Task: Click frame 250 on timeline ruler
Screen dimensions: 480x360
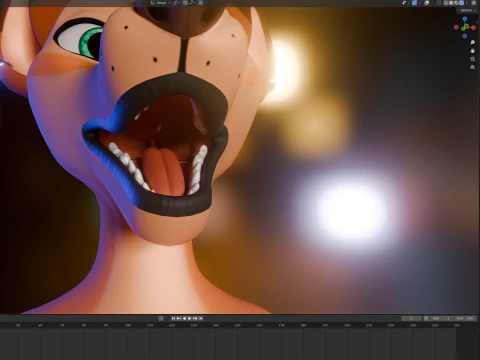Action: click(x=457, y=325)
